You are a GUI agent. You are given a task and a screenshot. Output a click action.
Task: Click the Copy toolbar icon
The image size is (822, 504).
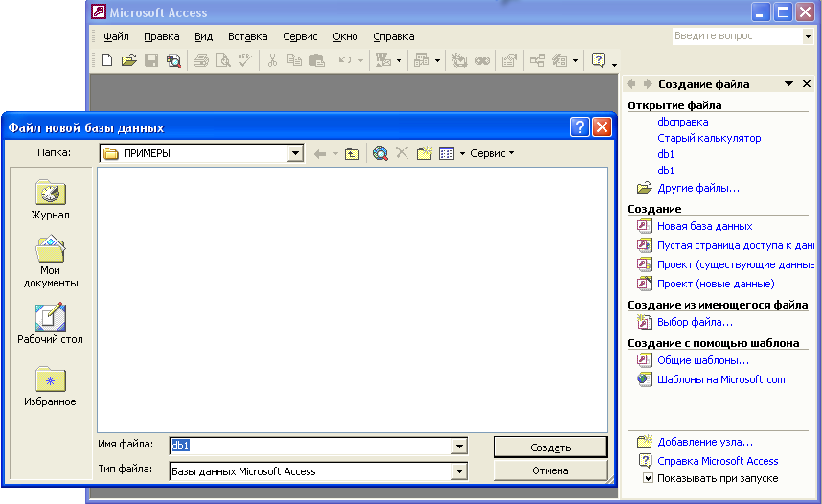point(294,60)
